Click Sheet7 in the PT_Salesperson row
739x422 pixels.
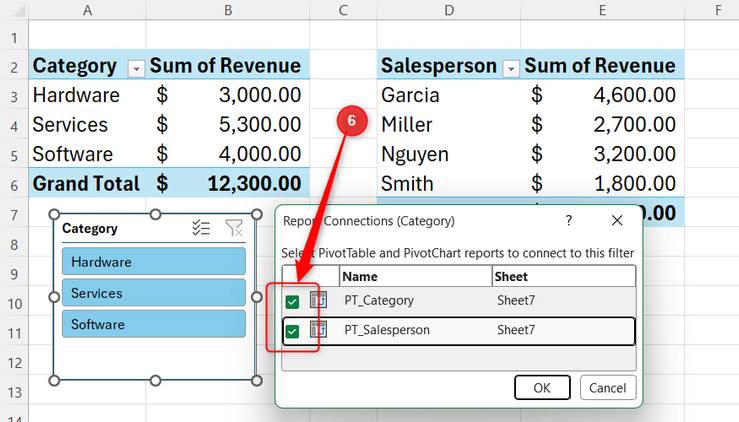click(x=516, y=330)
